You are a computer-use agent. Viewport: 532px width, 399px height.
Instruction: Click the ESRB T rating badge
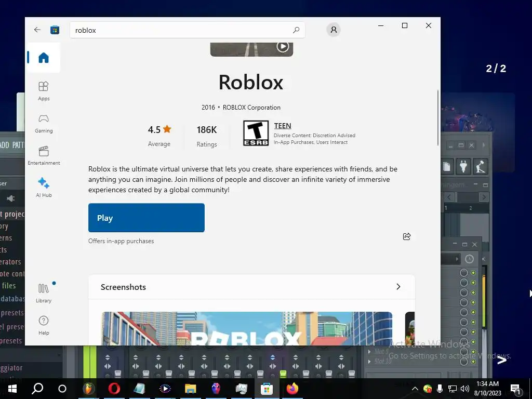256,133
